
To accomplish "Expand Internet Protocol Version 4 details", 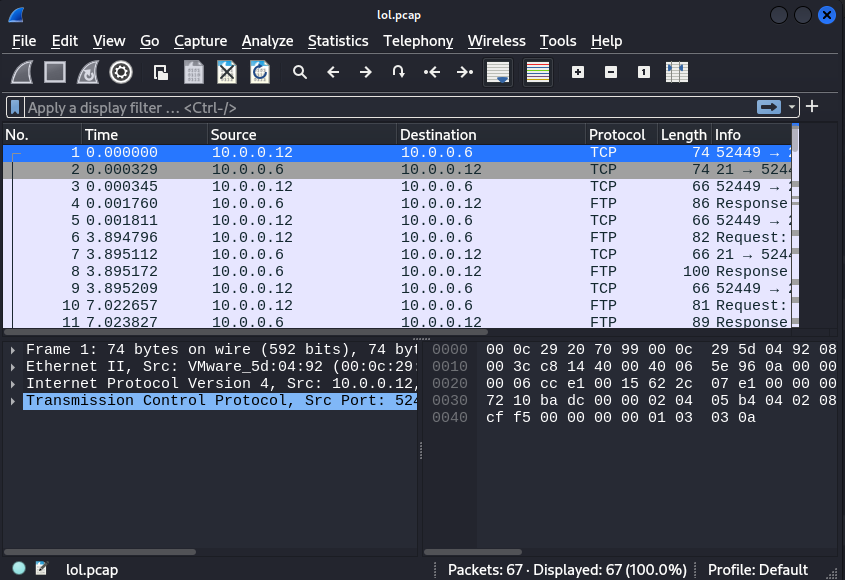I will click(12, 383).
